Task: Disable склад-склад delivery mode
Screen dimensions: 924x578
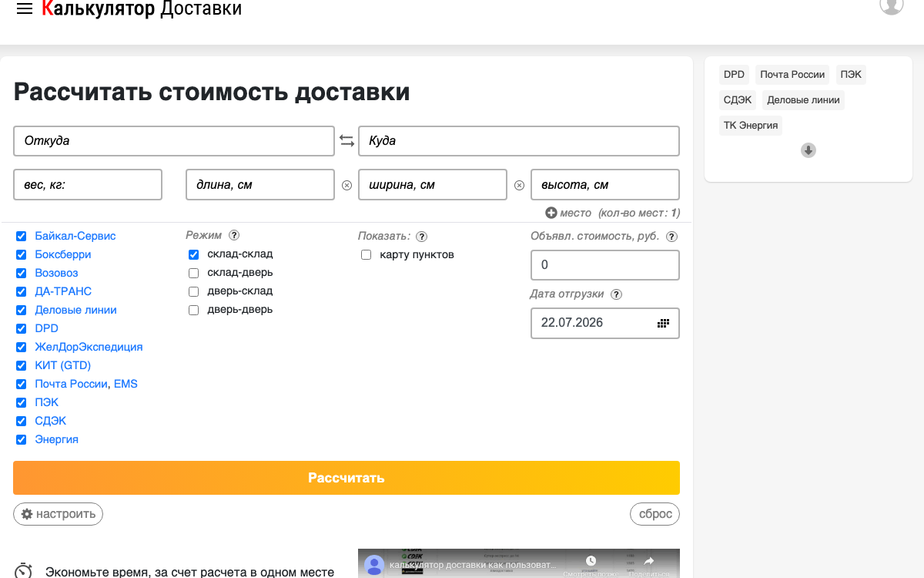Action: pyautogui.click(x=194, y=254)
